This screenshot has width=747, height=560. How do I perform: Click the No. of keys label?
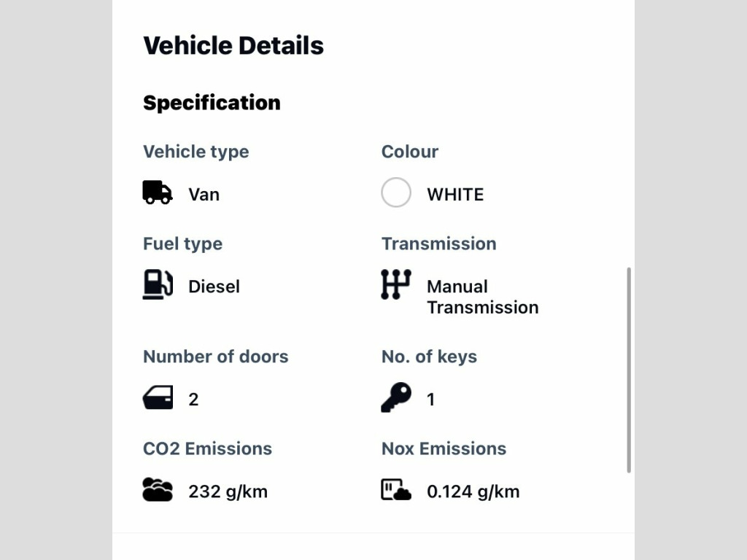pos(429,356)
